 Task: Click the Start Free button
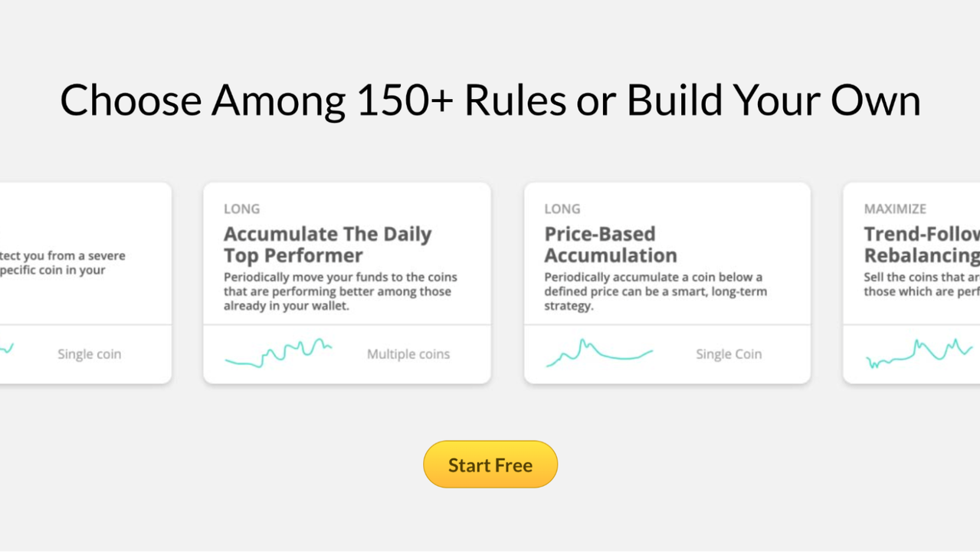click(x=490, y=465)
